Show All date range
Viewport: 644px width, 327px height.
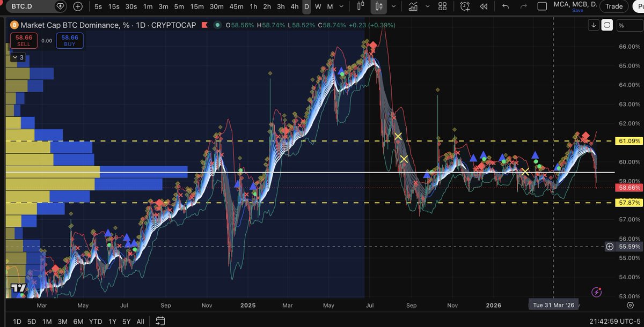coord(140,321)
